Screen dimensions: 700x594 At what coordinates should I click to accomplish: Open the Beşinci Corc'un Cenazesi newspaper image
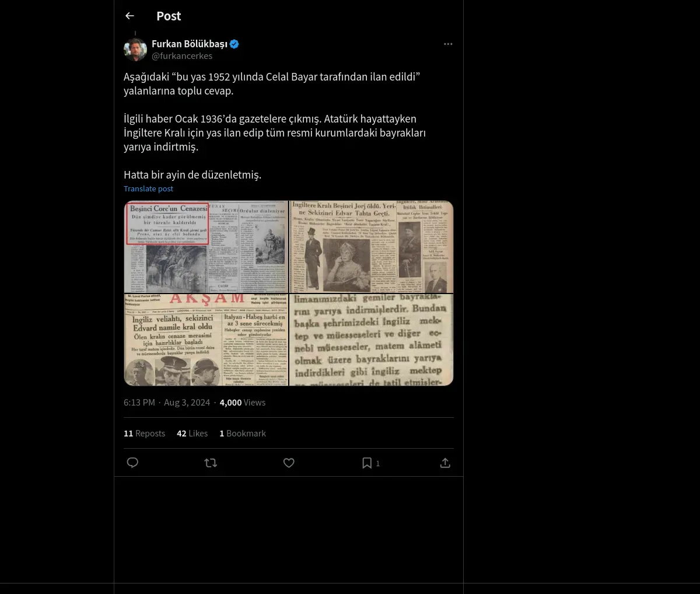(206, 247)
